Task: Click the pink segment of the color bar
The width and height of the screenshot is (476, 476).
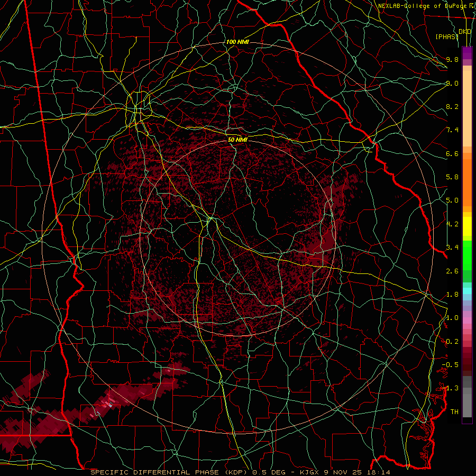Action: pos(467,321)
